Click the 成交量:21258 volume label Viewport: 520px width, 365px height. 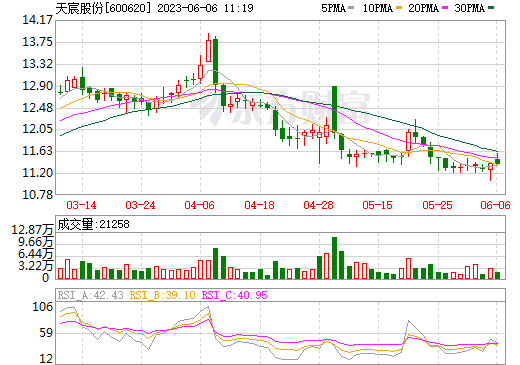pyautogui.click(x=93, y=224)
